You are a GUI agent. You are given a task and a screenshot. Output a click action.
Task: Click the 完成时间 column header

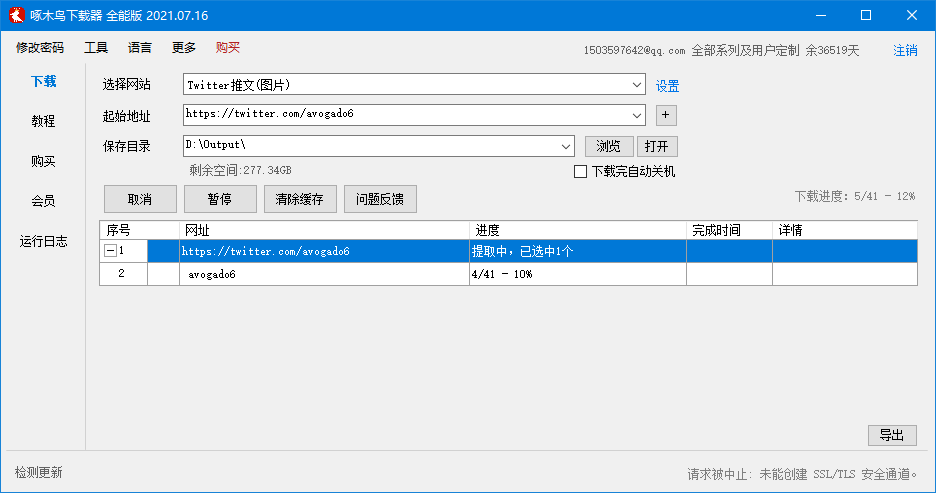[729, 230]
